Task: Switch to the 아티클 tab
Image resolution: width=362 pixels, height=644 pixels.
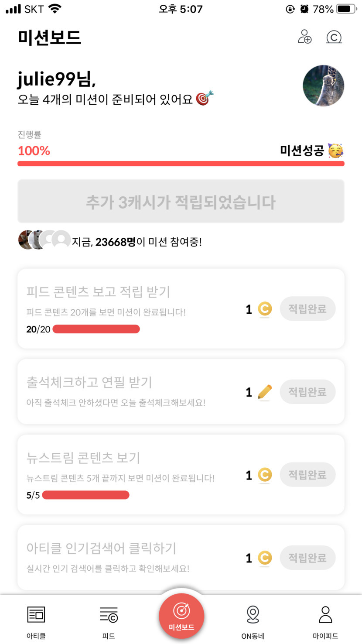Action: click(36, 621)
